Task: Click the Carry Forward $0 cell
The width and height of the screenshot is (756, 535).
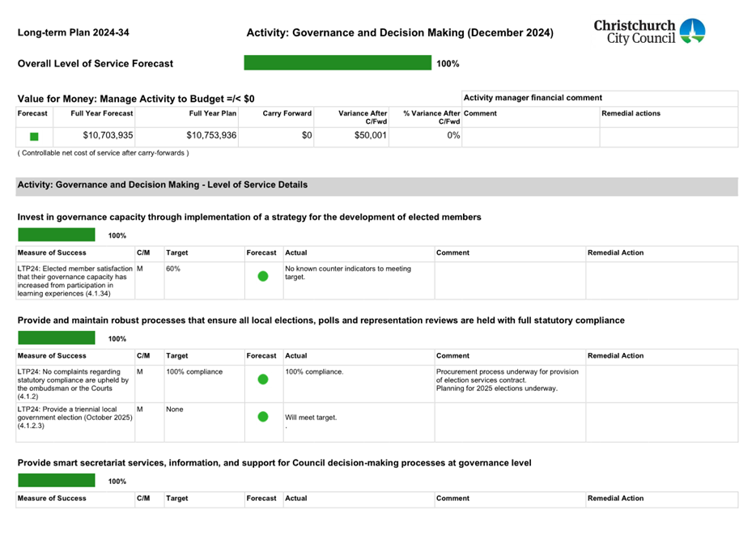Action: point(307,136)
